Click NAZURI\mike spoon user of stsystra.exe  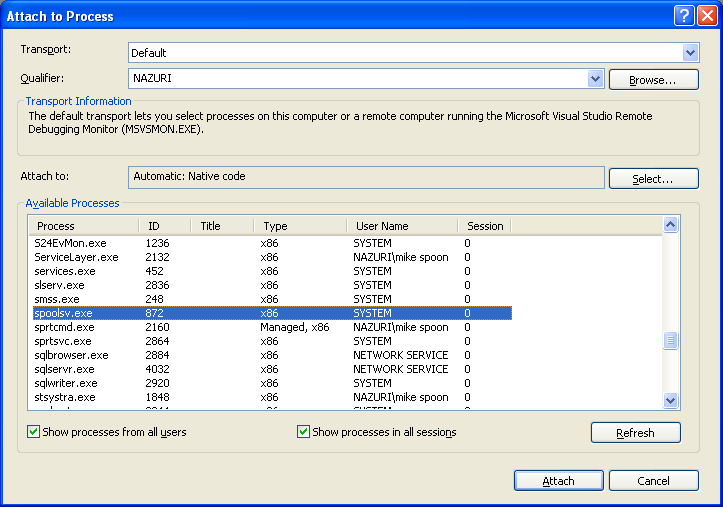pyautogui.click(x=401, y=397)
